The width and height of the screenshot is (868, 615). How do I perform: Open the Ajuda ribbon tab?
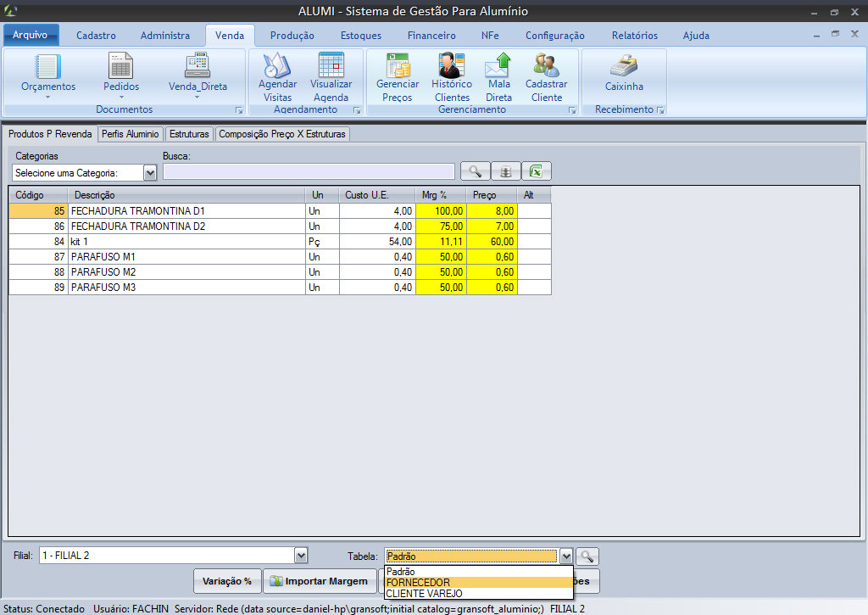click(x=696, y=36)
